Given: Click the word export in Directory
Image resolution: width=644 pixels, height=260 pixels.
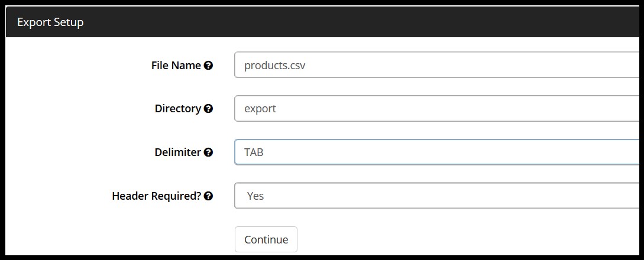Looking at the screenshot, I should click(x=260, y=109).
